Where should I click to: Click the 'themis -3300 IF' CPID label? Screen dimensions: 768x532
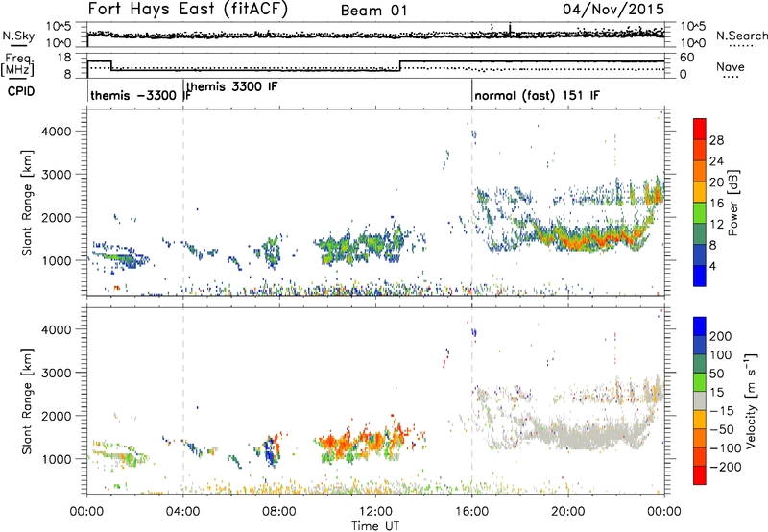point(140,95)
